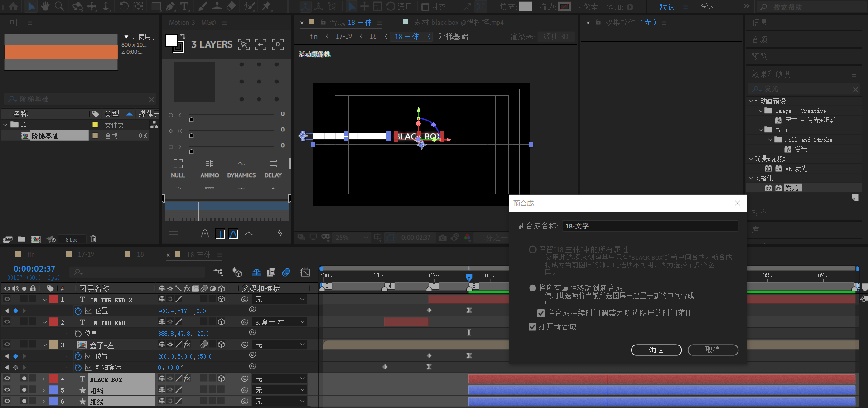Select the Eraser tool
Image resolution: width=868 pixels, height=408 pixels.
coord(231,6)
